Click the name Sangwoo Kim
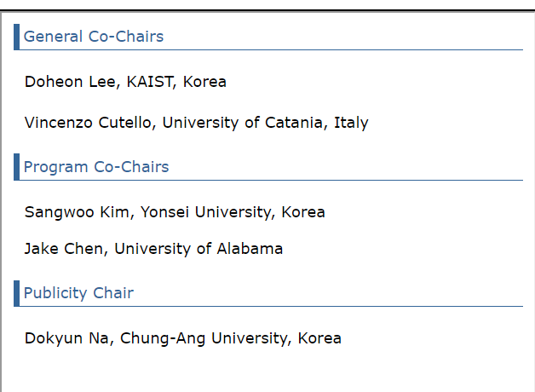This screenshot has width=535, height=392. point(77,212)
